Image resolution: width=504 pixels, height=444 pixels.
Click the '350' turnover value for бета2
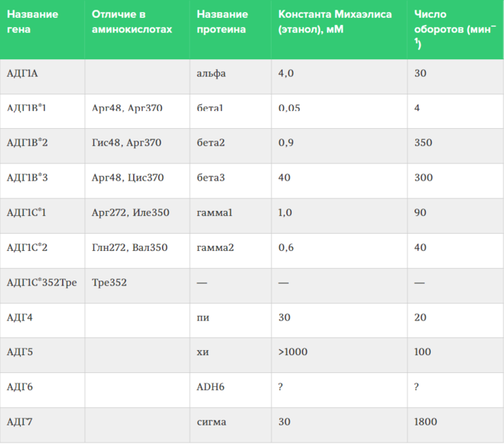(x=455, y=146)
